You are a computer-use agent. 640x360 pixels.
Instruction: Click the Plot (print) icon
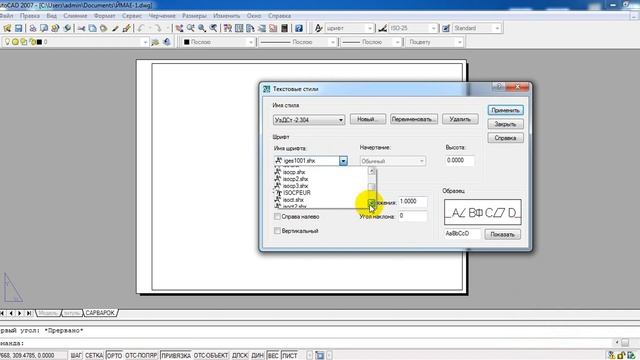pyautogui.click(x=33, y=28)
